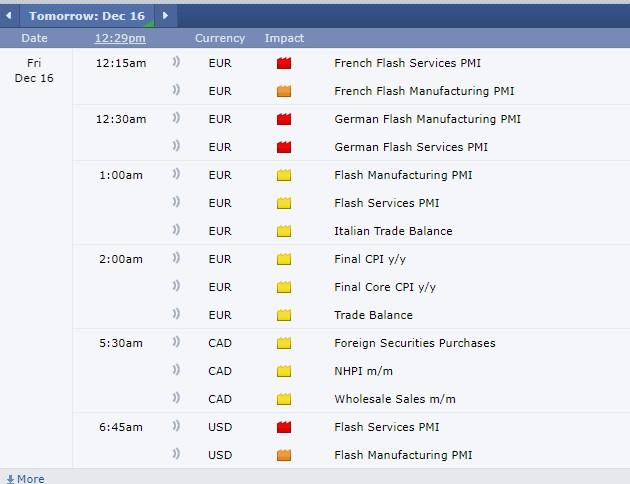Click orange impact swatch for USD Flash Manufacturing PMI

point(284,455)
